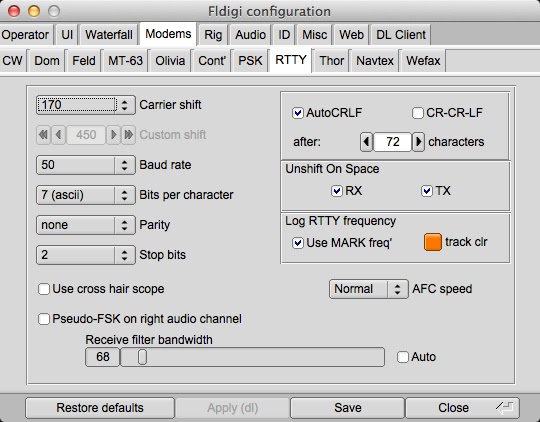Open the Carrier shift dropdown
Viewport: 540px width, 422px height.
pyautogui.click(x=86, y=105)
